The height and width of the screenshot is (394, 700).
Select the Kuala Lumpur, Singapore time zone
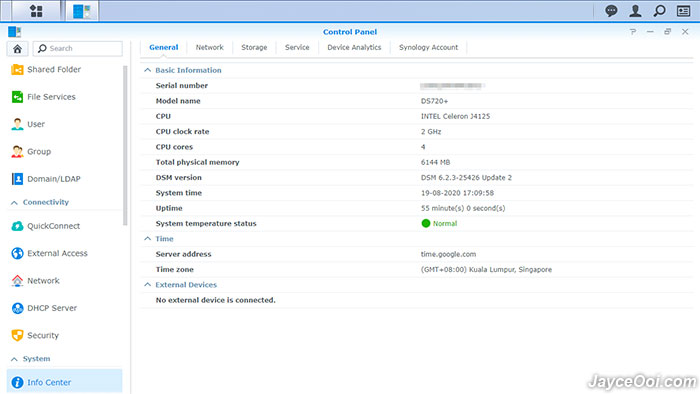tap(486, 270)
